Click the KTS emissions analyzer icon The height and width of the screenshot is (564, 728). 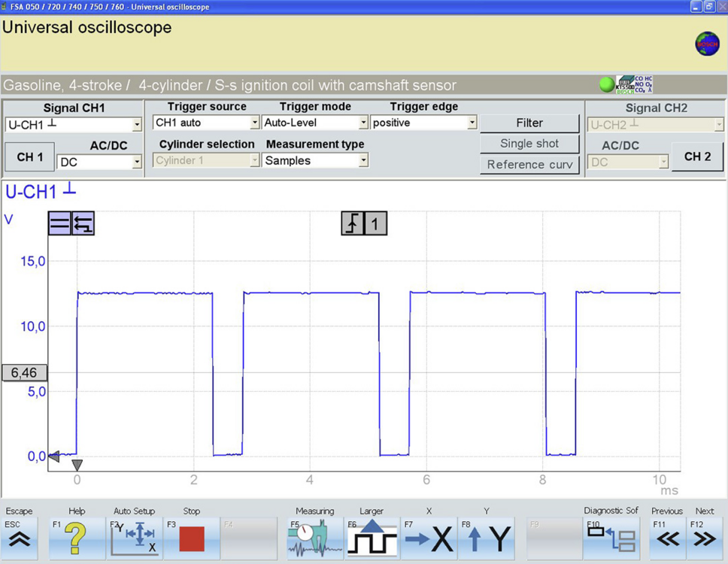(634, 84)
